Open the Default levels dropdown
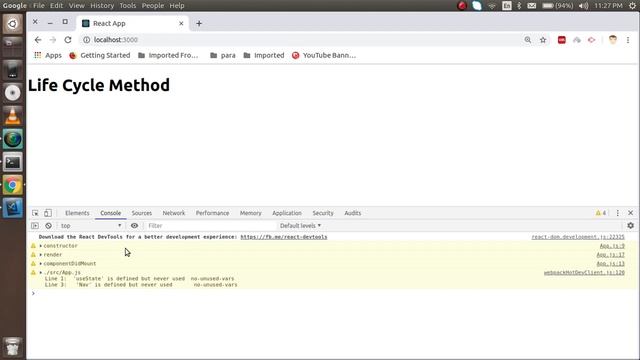 click(x=300, y=225)
